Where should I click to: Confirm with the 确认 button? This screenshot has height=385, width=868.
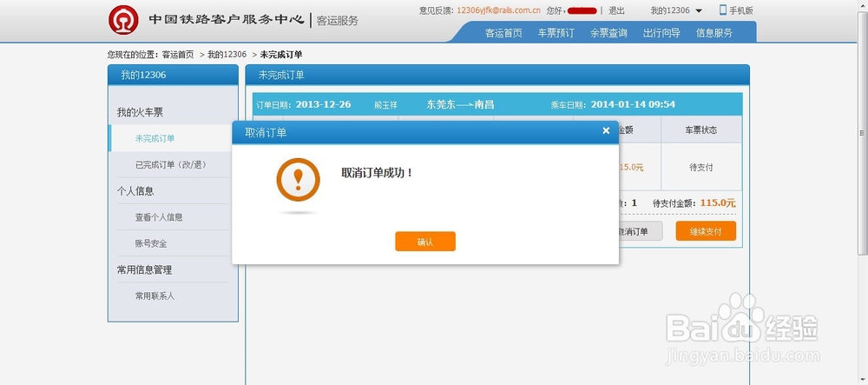tap(425, 242)
